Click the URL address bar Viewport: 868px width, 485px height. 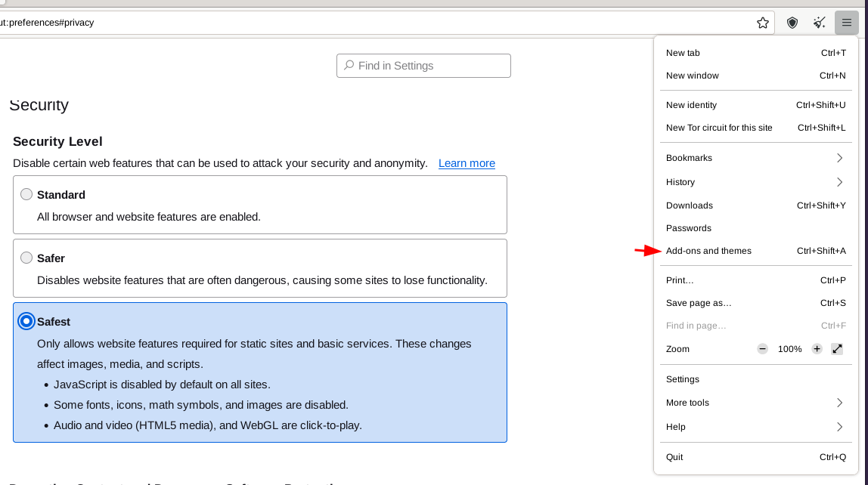click(x=378, y=23)
